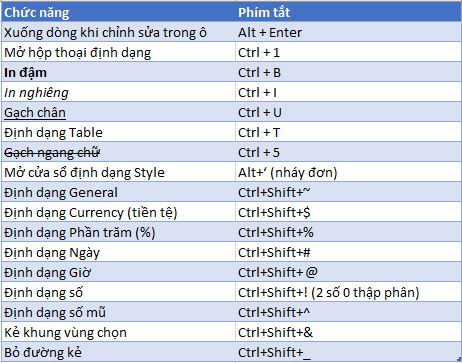Click the 'Định dạng General' cell
This screenshot has width=462, height=363.
[x=119, y=192]
